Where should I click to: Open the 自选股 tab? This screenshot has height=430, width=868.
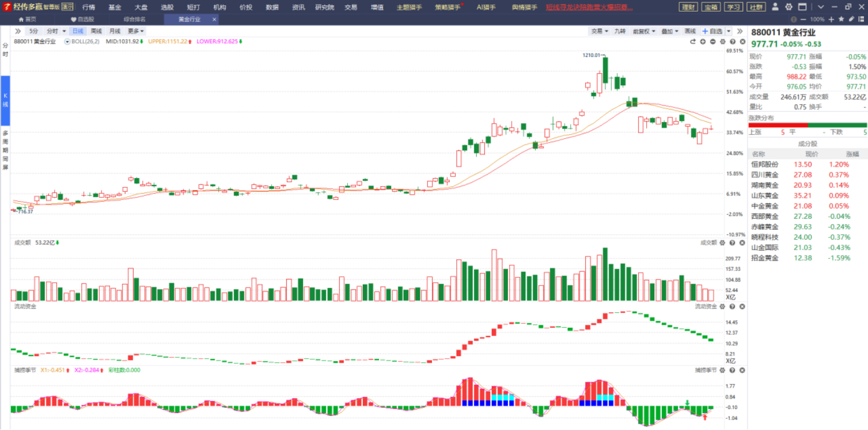[82, 19]
